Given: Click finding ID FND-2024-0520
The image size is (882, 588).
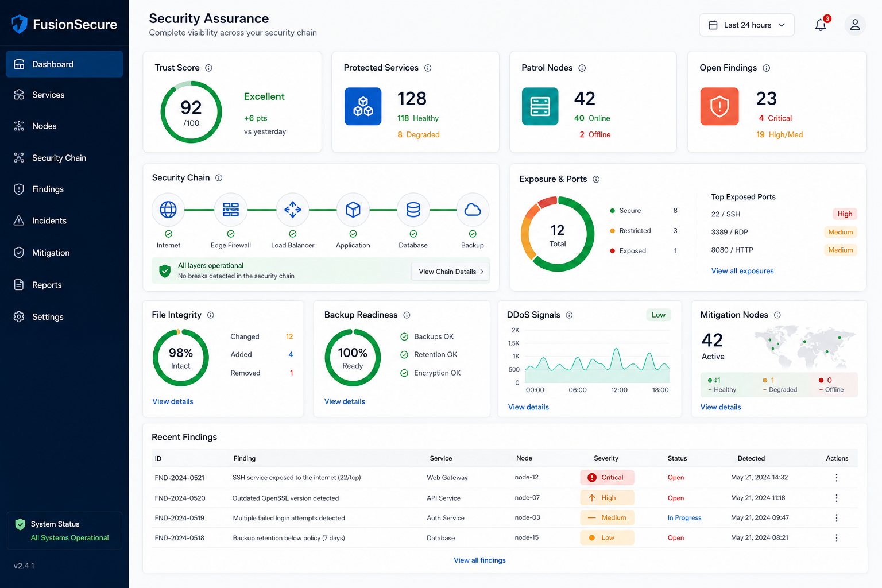Looking at the screenshot, I should click(x=180, y=498).
